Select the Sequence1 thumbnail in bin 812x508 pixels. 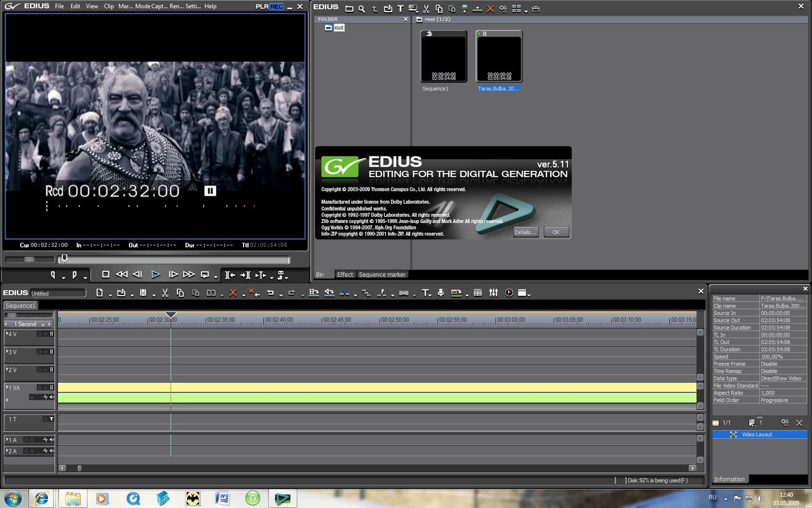[444, 56]
